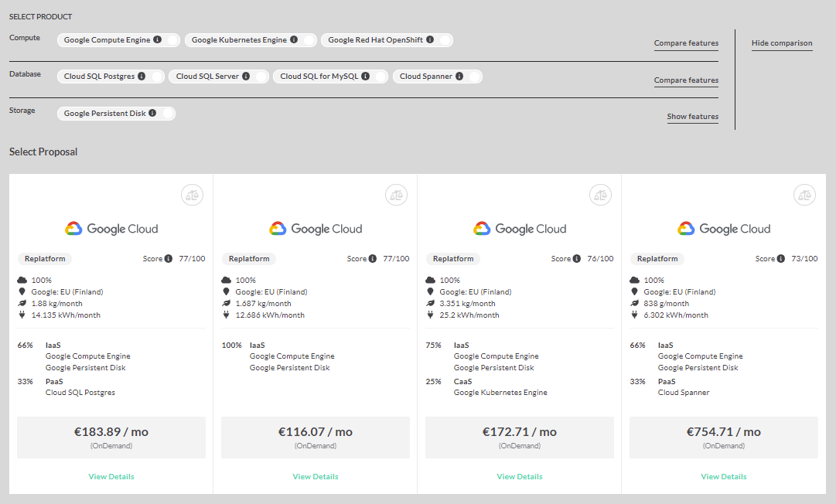Open Compare features for the Compute row

click(x=686, y=43)
